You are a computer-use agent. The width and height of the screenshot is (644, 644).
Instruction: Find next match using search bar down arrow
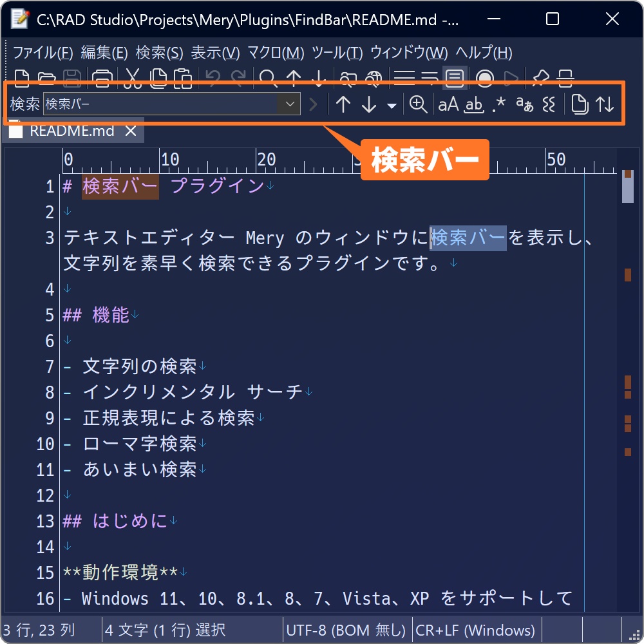click(369, 104)
